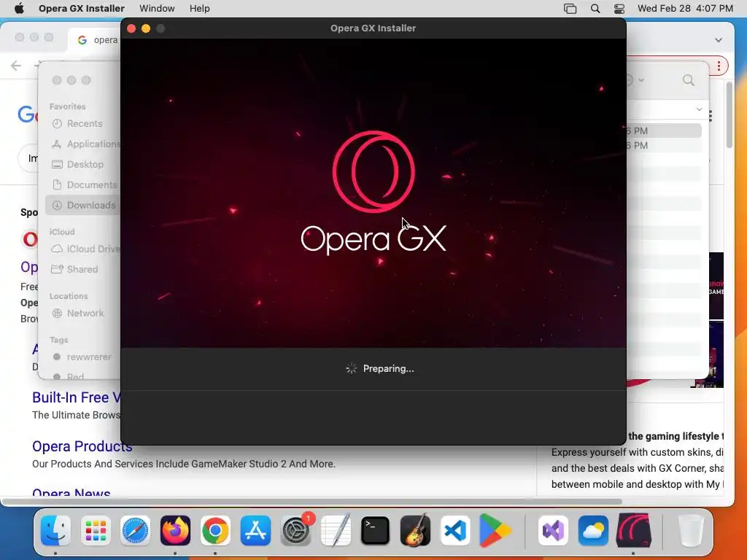The image size is (747, 560).
Task: Open Stage Manager icon in menu bar
Action: 570,9
